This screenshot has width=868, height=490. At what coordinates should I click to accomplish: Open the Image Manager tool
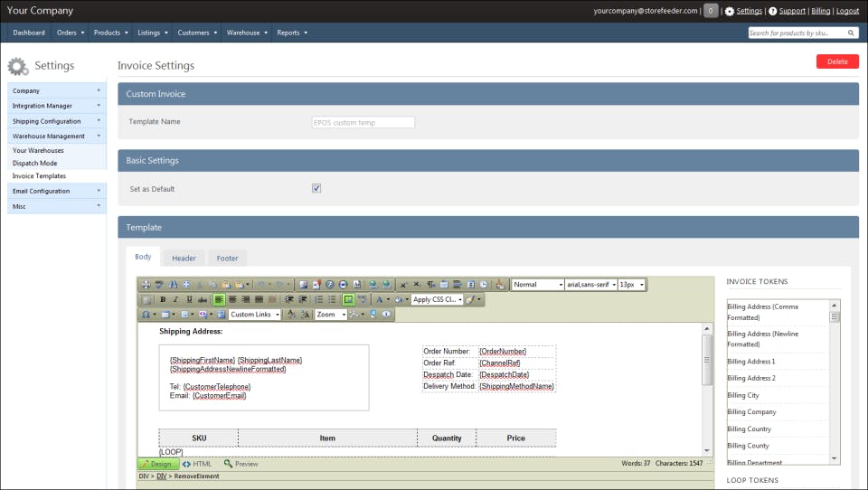303,285
